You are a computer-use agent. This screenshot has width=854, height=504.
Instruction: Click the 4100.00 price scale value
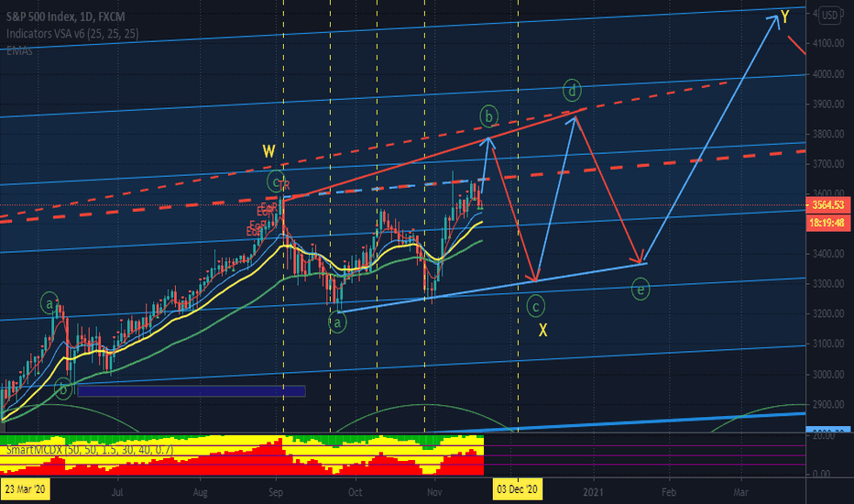[x=828, y=44]
